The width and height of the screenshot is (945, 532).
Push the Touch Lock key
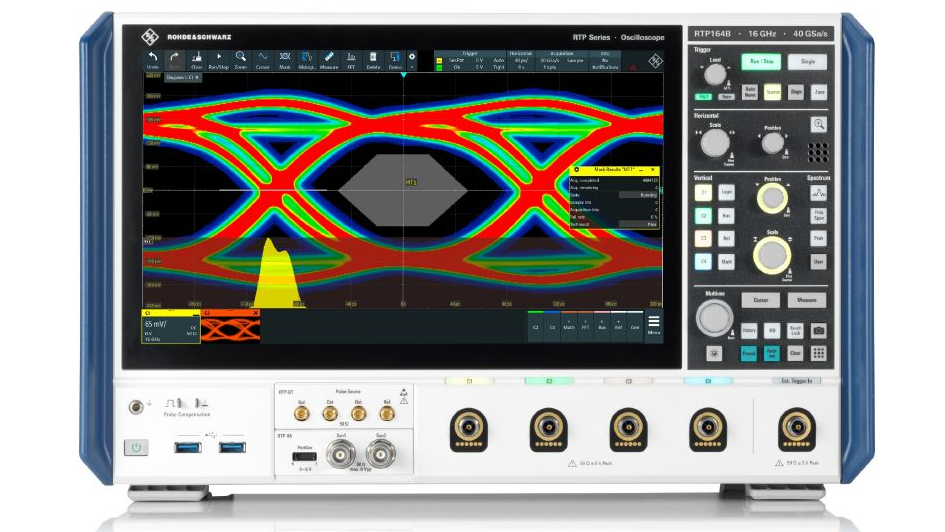point(796,330)
